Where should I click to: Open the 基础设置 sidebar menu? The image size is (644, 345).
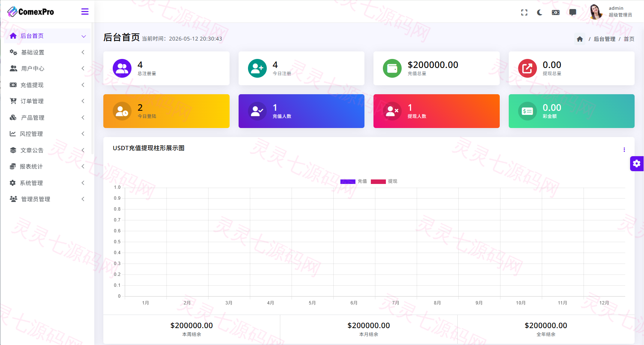coord(48,53)
